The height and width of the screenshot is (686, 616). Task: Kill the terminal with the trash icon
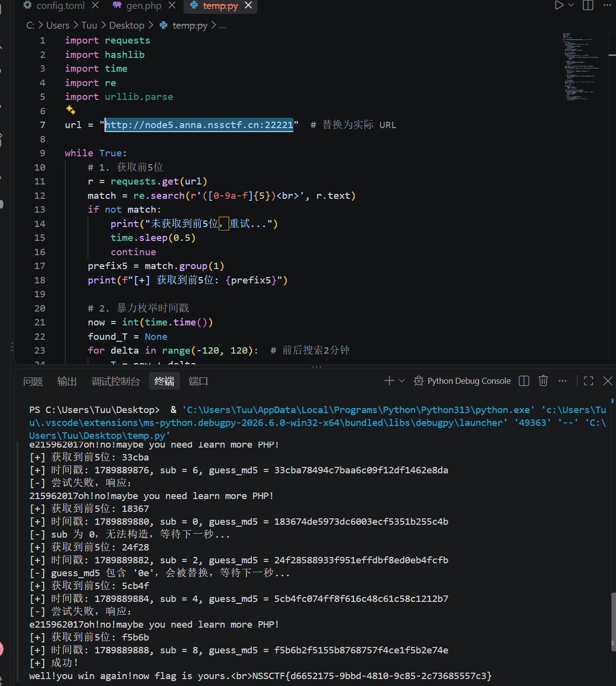click(x=543, y=380)
